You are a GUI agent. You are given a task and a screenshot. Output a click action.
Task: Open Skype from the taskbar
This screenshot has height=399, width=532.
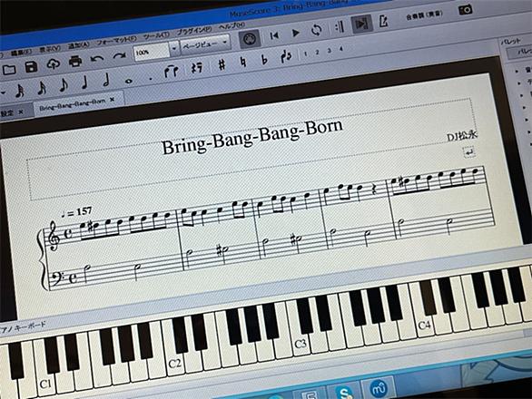coord(344,394)
